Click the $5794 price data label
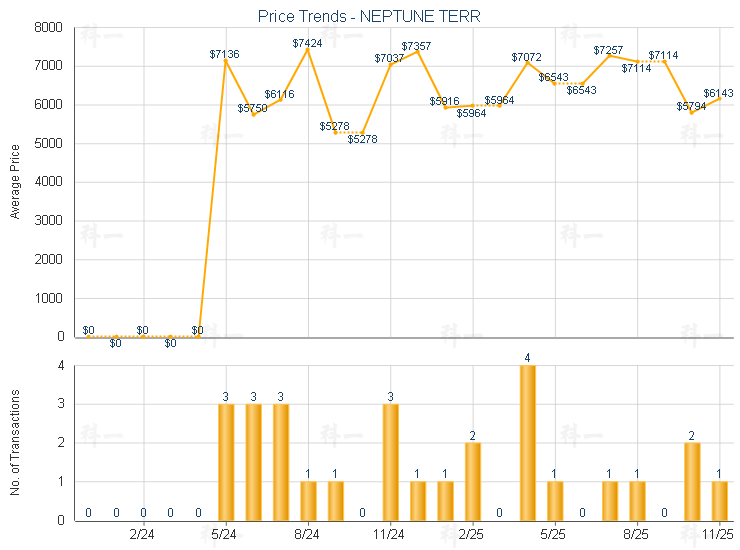740x550 pixels. (691, 106)
